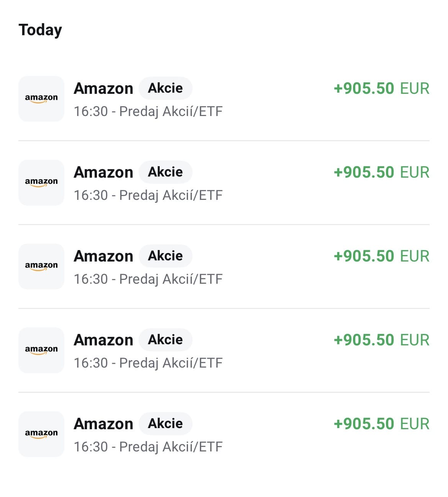Click the Amazon logo in the first transaction
448x497 pixels.
pyautogui.click(x=41, y=99)
